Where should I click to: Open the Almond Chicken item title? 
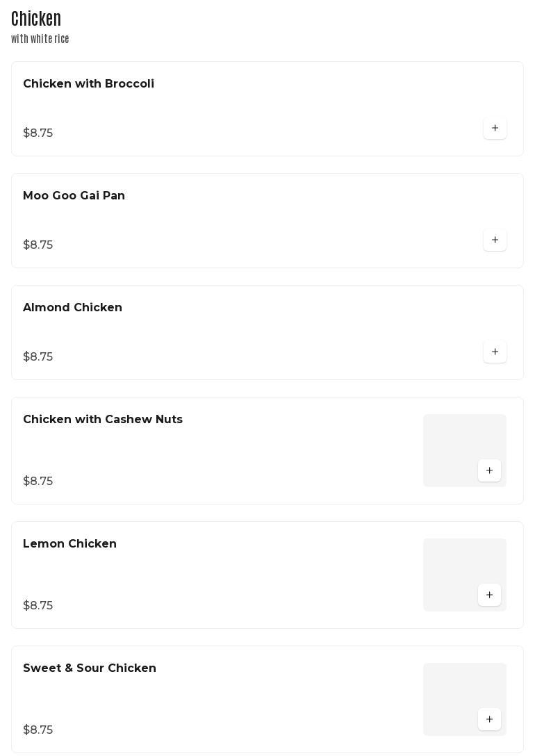[x=72, y=308]
